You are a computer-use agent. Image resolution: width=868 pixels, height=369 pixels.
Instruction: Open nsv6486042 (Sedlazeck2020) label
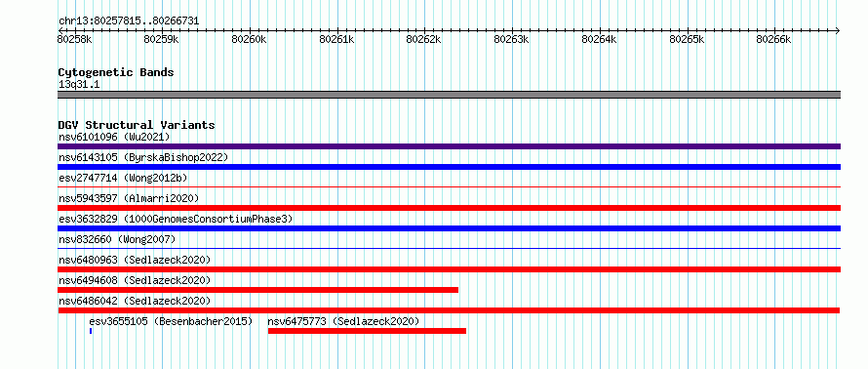click(135, 301)
